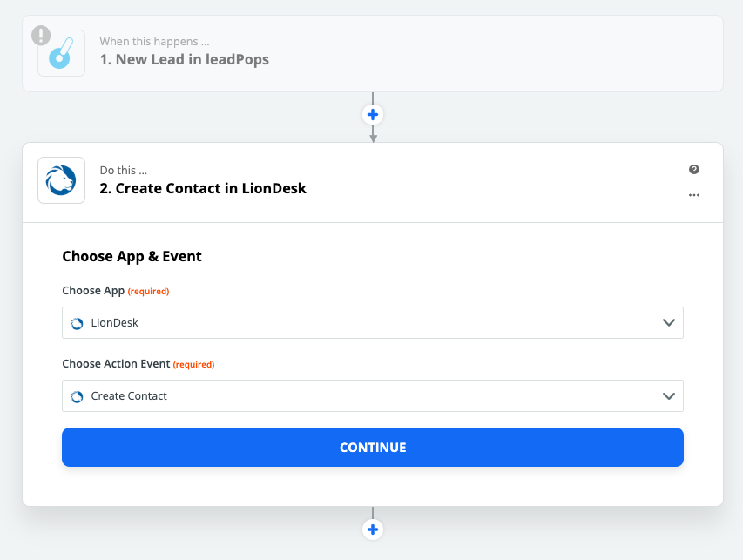Open the Create Contact event selector

373,395
